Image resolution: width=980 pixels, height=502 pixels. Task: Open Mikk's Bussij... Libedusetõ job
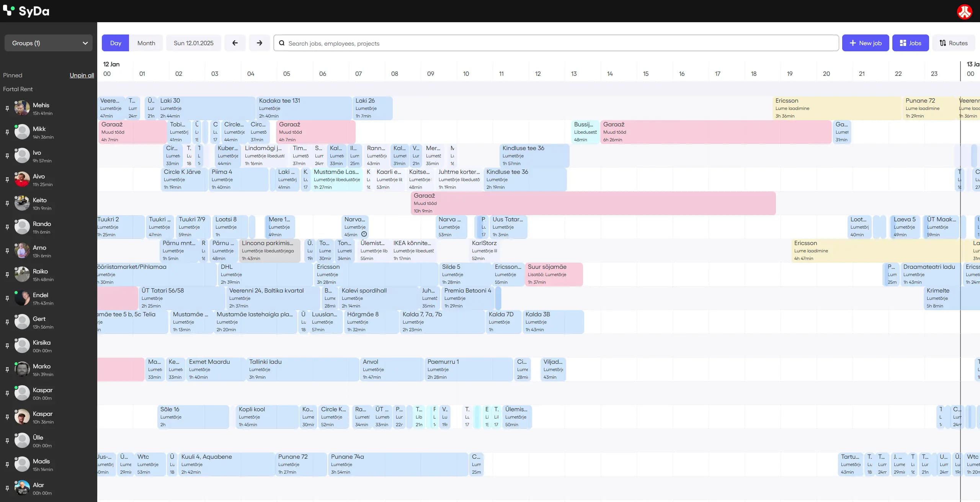[585, 132]
